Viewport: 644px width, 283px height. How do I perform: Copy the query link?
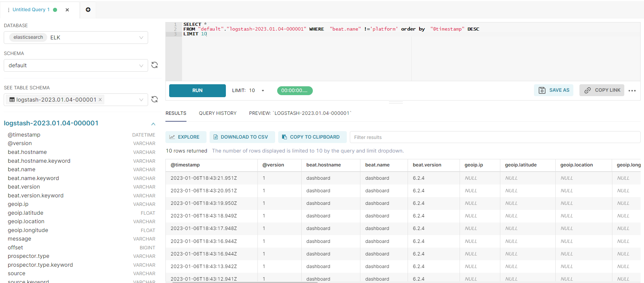(602, 90)
